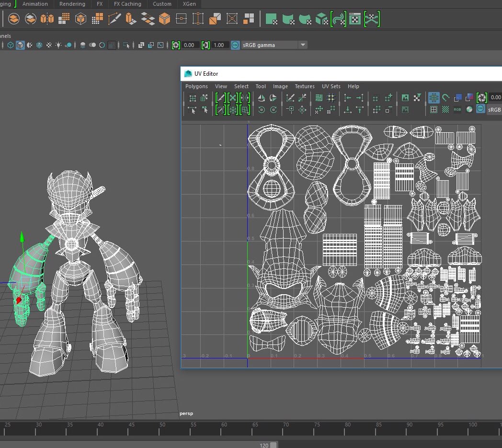The height and width of the screenshot is (448, 502).
Task: Click the 3D Cut and Sew shelf icon
Action: tap(372, 19)
